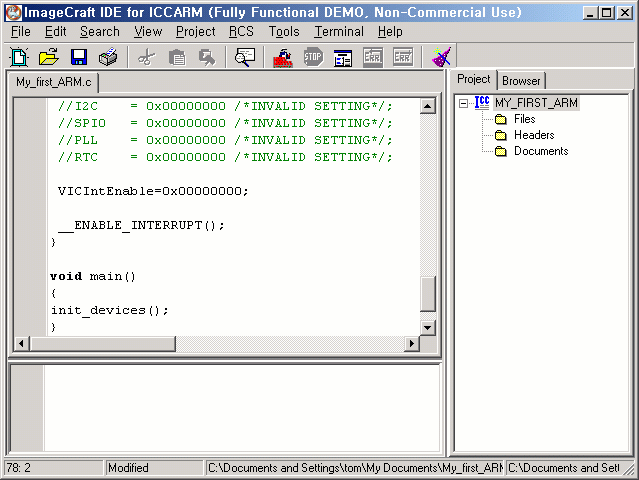Maximize the ImageCraft IDE window
This screenshot has height=480, width=639.
point(606,13)
